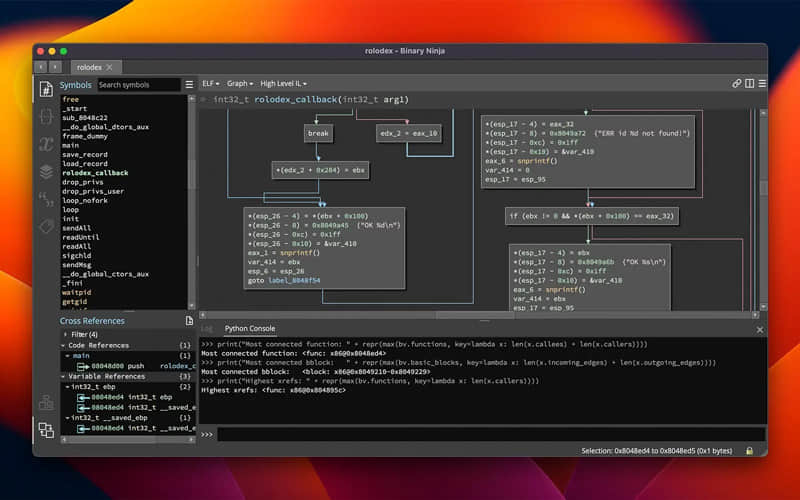Open the Variables sidebar icon (x)
The image size is (800, 500).
[x=46, y=144]
